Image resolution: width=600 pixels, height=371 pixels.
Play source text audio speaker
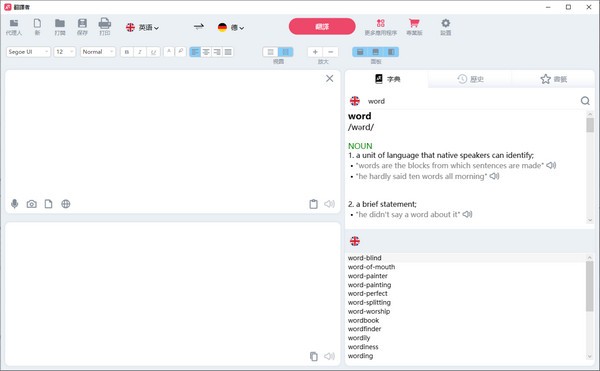[329, 204]
